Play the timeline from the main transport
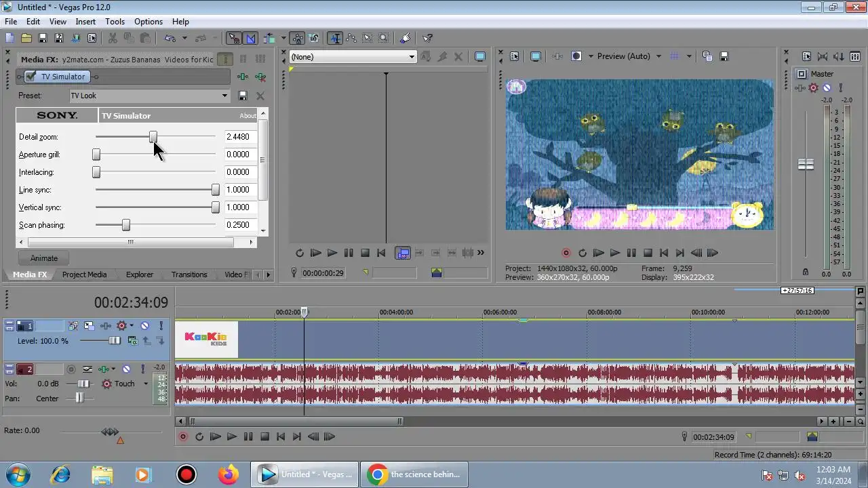 (232, 437)
